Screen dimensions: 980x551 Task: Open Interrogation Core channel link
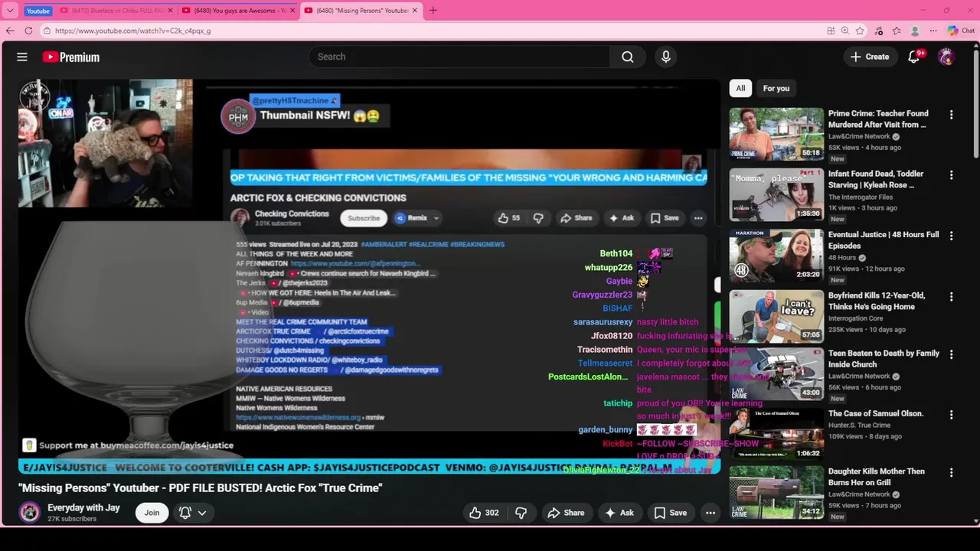(x=856, y=318)
